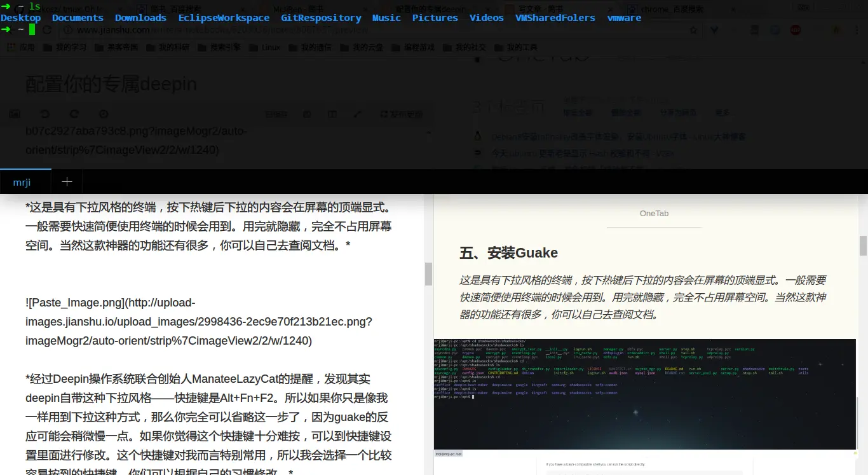Open the 更多 dropdown on the OneTab page

coord(722,112)
